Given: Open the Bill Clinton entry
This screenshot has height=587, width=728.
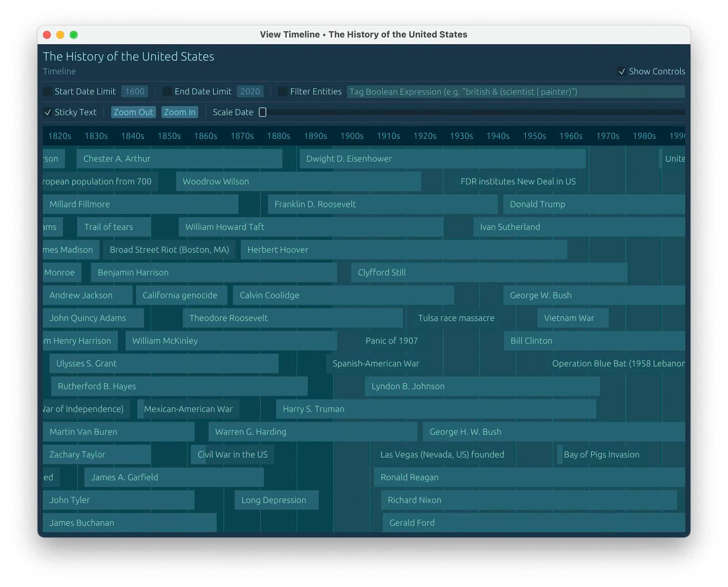Looking at the screenshot, I should (594, 341).
